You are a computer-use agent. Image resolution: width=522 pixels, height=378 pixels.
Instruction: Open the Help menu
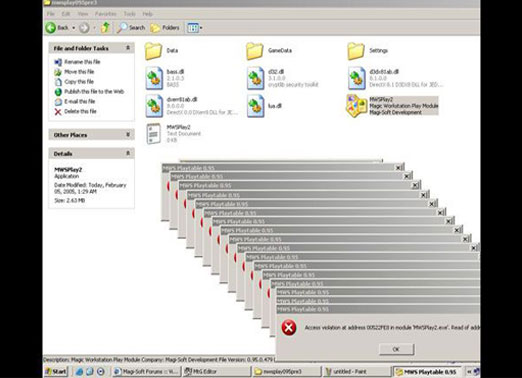(147, 14)
